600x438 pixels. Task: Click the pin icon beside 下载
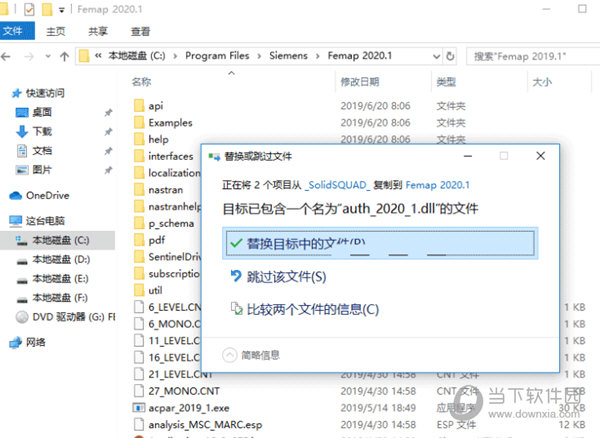pyautogui.click(x=108, y=132)
